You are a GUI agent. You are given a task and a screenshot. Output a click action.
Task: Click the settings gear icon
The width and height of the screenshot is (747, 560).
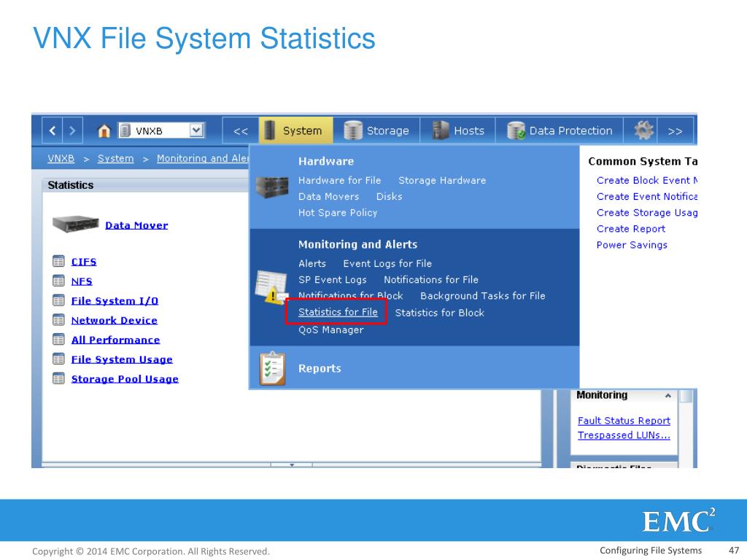click(x=643, y=130)
